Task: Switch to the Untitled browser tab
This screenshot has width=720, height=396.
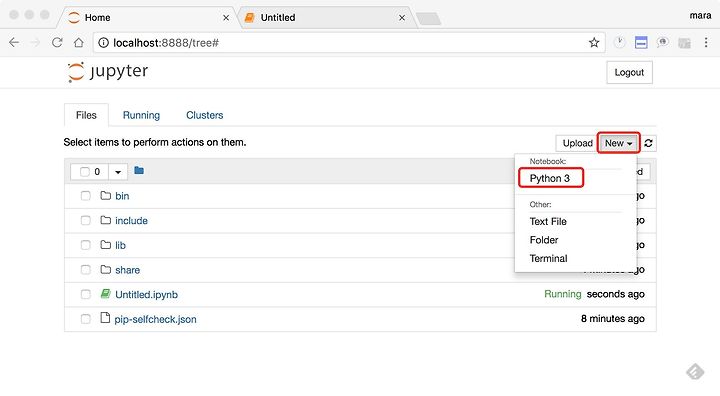Action: (x=325, y=17)
